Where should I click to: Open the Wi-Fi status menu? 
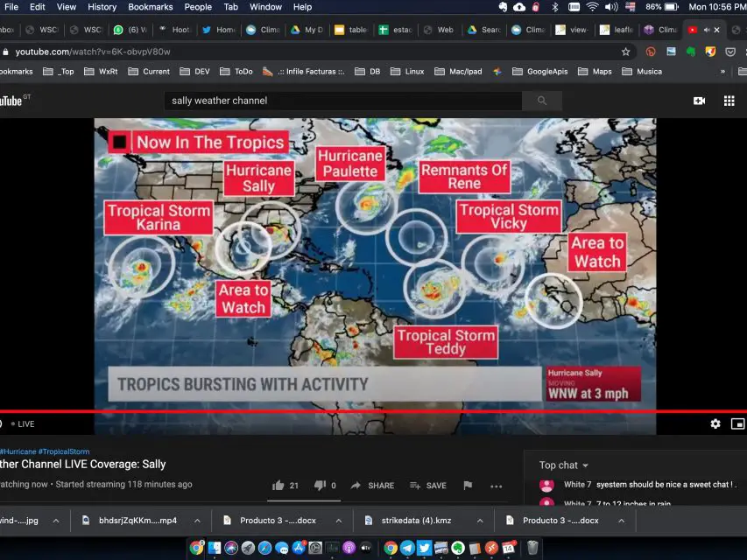[592, 7]
